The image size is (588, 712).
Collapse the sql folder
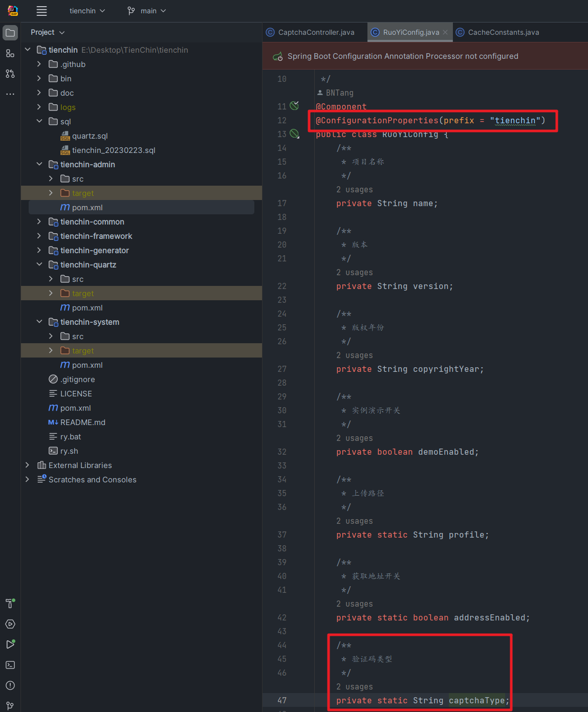coord(39,121)
